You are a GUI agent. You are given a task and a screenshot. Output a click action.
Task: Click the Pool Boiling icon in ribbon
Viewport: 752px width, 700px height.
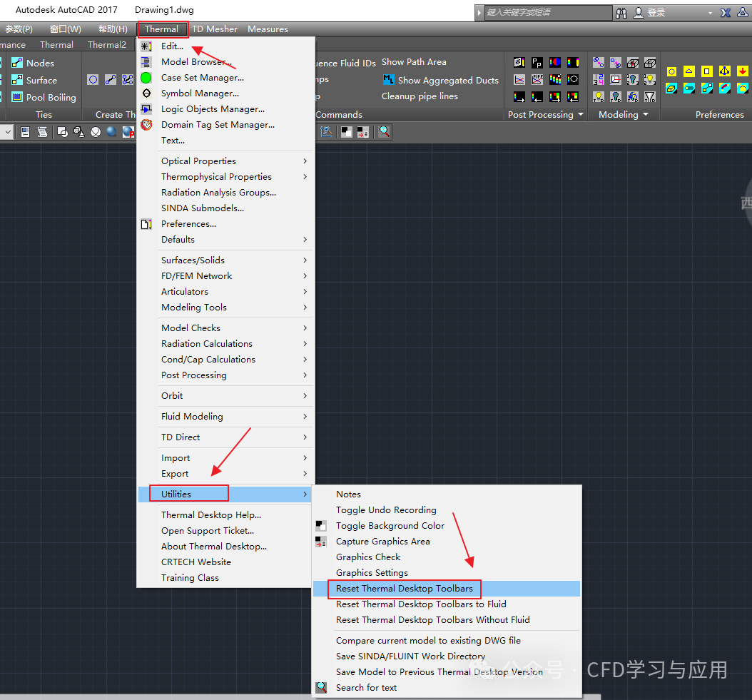(17, 97)
